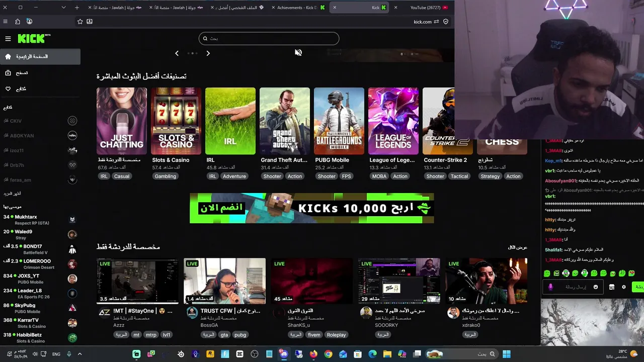This screenshot has height=362, width=644.
Task: Open HabibiBetz channel in sidebar
Action: [40, 338]
